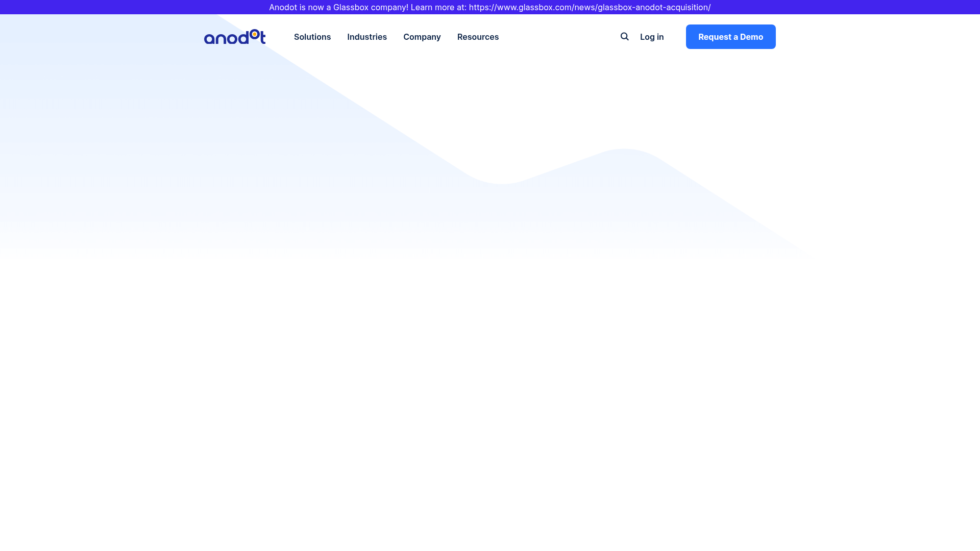Select the Anodot wordmark in the navigation bar

234,37
